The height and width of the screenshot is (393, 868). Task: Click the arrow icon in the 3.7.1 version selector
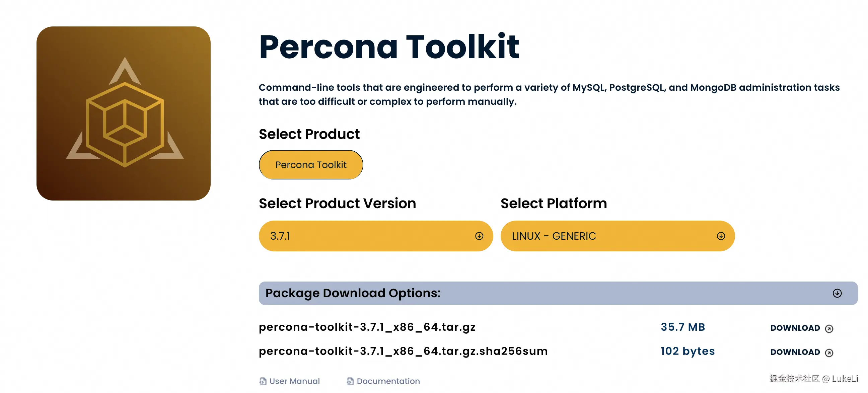point(479,236)
